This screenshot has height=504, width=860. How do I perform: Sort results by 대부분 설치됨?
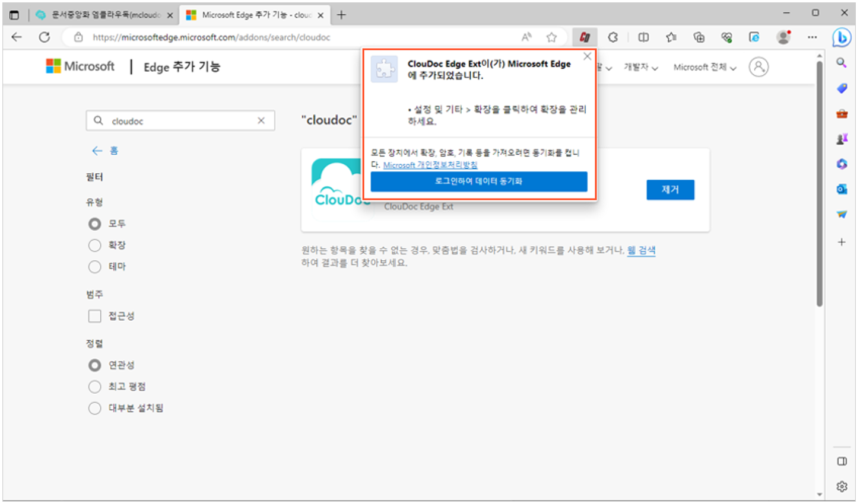[94, 408]
